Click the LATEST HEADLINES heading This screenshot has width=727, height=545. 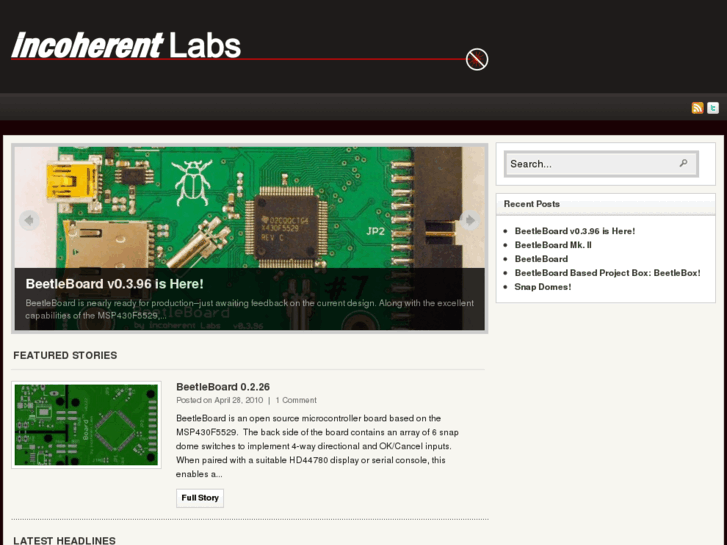[64, 540]
